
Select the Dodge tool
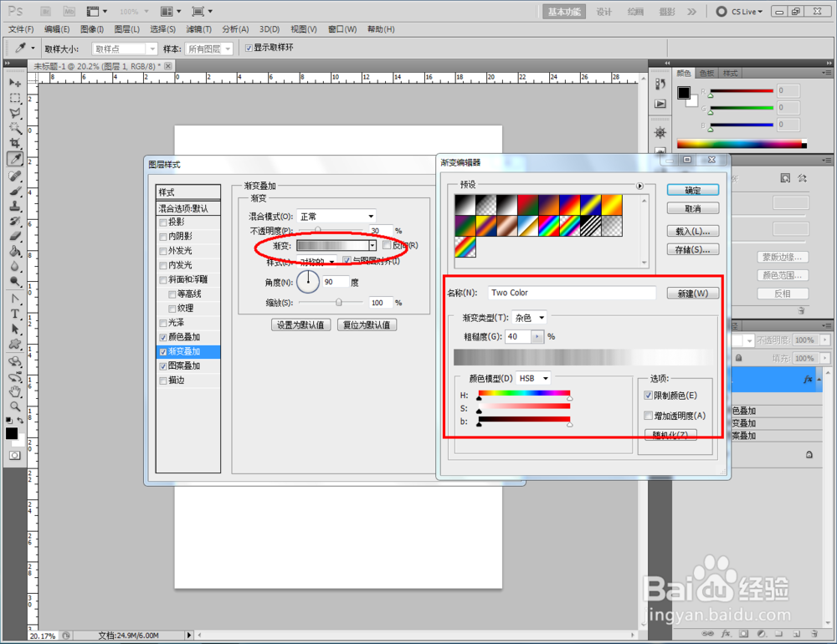(x=15, y=281)
